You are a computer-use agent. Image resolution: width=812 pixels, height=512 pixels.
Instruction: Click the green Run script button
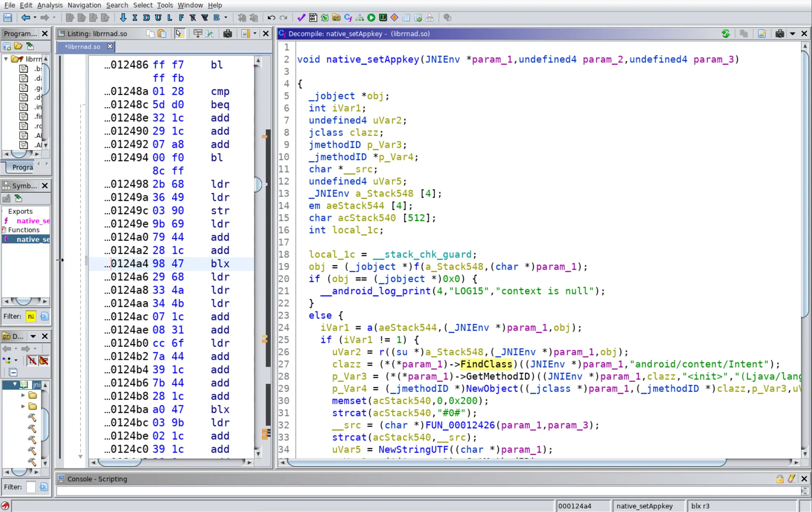371,18
